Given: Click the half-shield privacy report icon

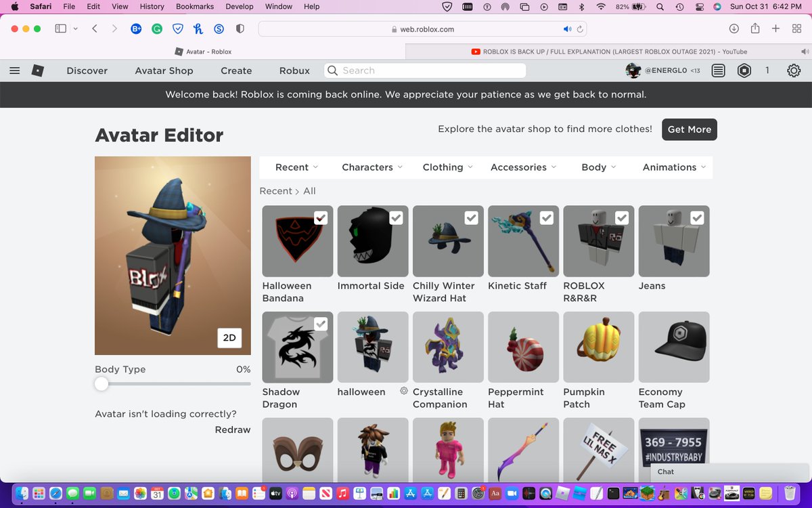Looking at the screenshot, I should click(x=240, y=29).
